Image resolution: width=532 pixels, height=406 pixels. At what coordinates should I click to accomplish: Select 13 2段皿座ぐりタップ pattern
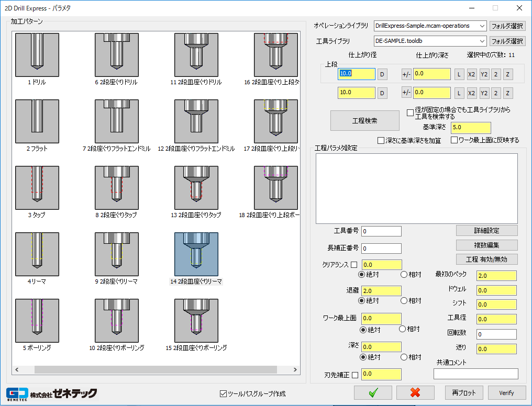click(x=196, y=188)
